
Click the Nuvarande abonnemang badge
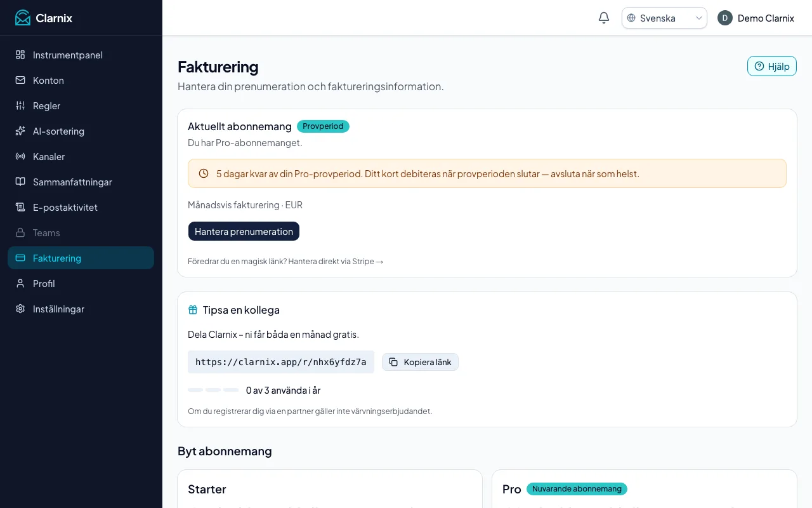point(577,489)
